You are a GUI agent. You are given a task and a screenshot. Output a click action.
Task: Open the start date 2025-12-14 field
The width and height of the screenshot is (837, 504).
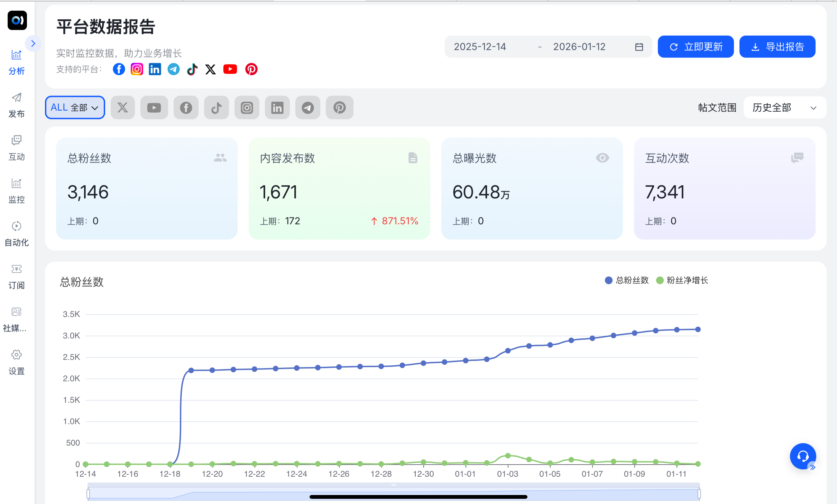480,47
